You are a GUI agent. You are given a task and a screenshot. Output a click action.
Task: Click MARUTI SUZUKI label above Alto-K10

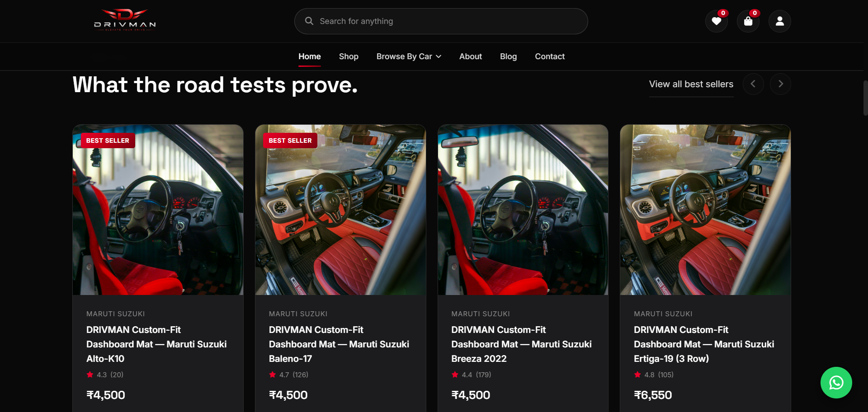tap(116, 314)
